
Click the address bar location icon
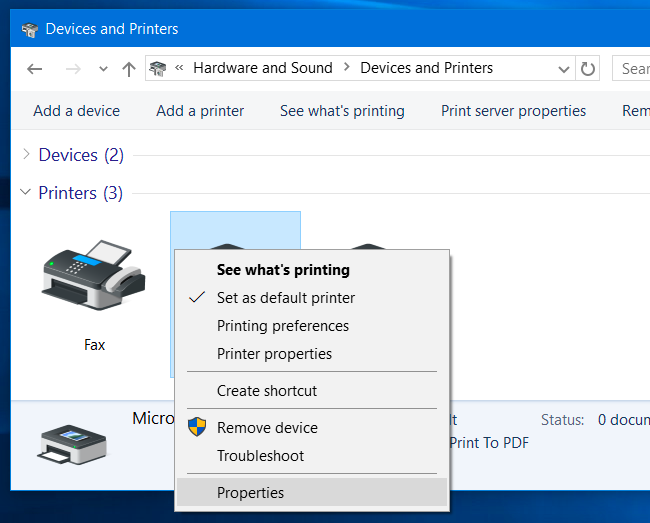click(158, 69)
